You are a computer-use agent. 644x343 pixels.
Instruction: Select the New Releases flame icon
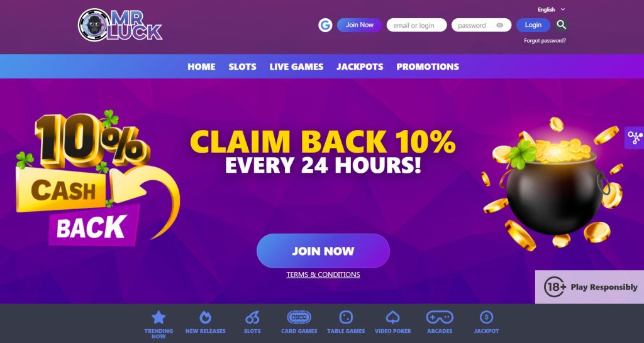tap(205, 317)
